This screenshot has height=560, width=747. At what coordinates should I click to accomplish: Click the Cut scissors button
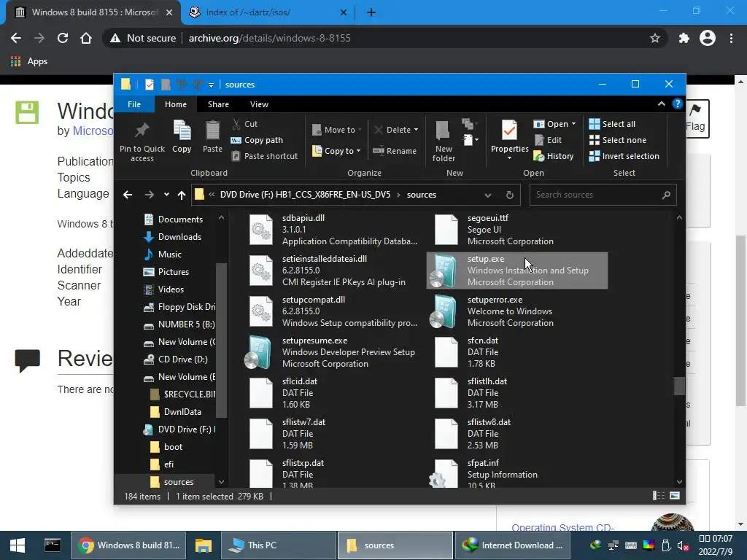pyautogui.click(x=245, y=124)
